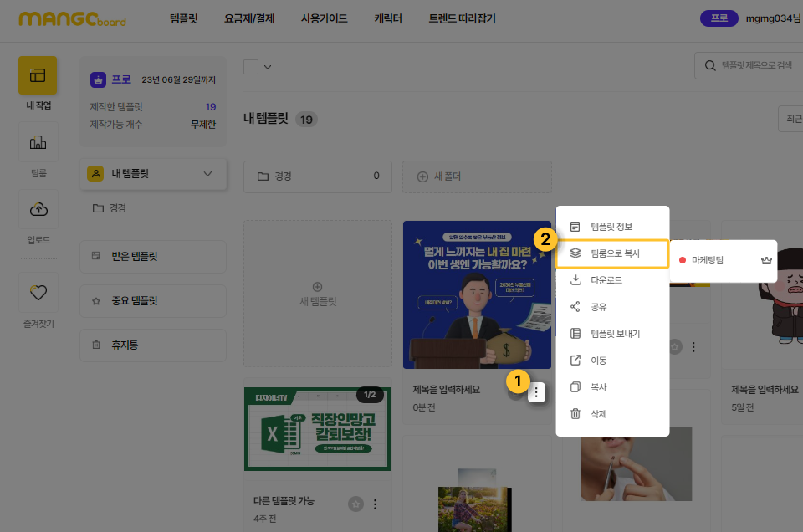Choose 다운로드 from the context menu
Image resolution: width=803 pixels, height=532 pixels.
[606, 280]
